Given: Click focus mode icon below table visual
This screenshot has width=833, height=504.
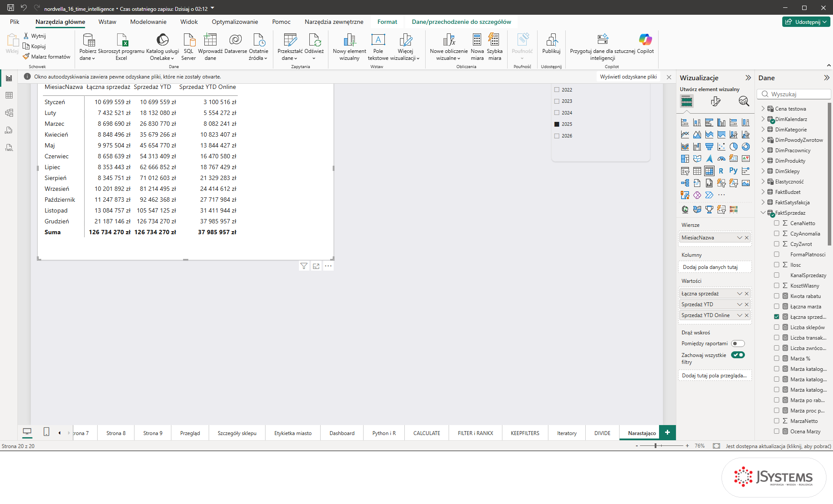Looking at the screenshot, I should pos(316,266).
